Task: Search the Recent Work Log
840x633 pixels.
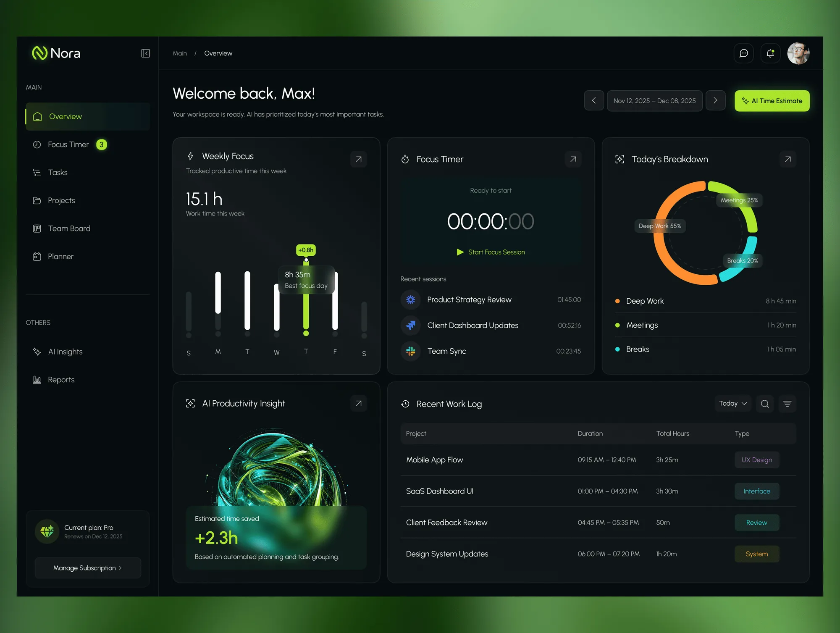Action: pyautogui.click(x=765, y=404)
